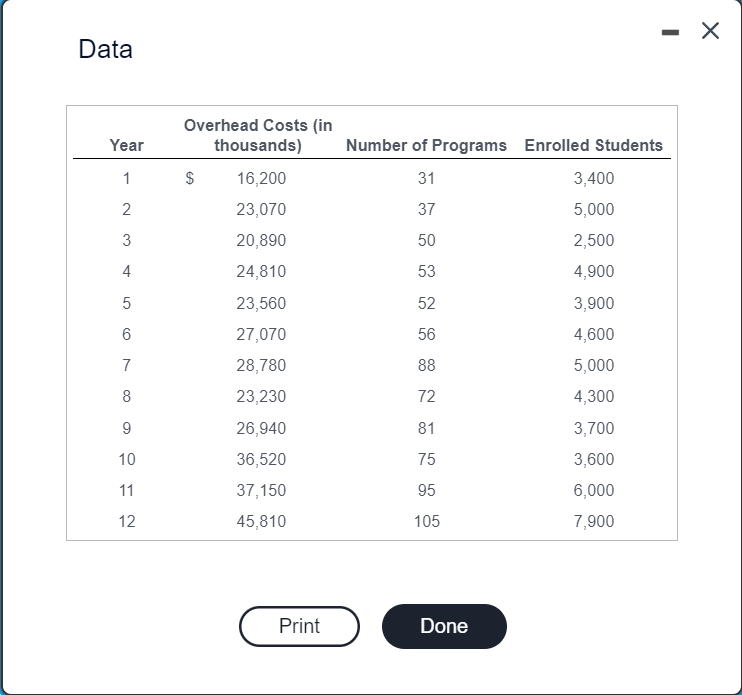Viewport: 742px width, 695px height.
Task: Click the Data dialog title
Action: tap(105, 49)
